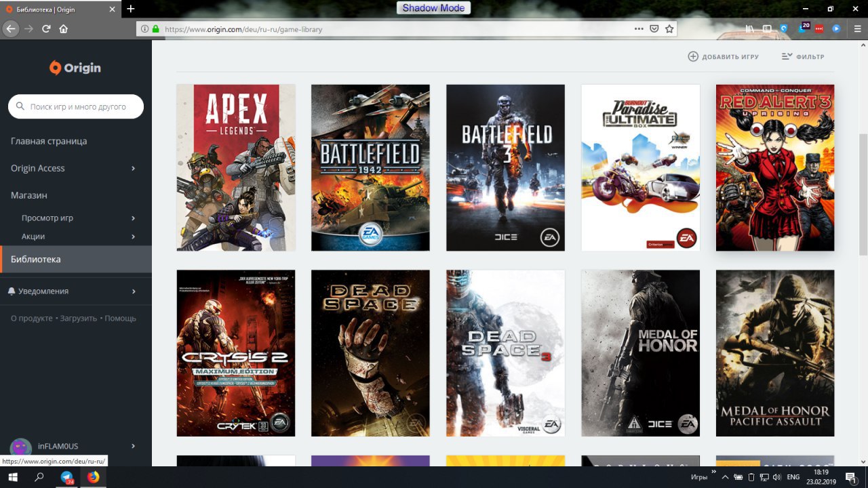The width and height of the screenshot is (868, 488).
Task: Open the Firefox Library toolbar icon
Action: point(750,29)
